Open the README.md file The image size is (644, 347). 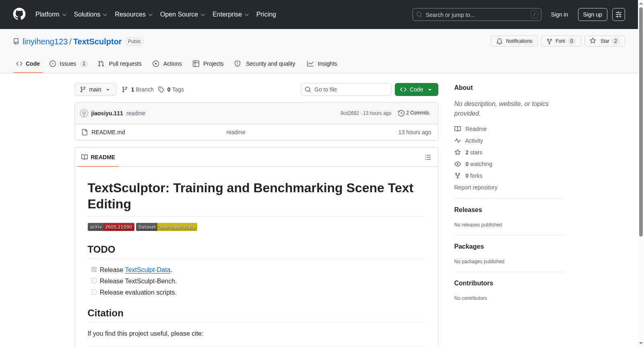[x=108, y=132]
